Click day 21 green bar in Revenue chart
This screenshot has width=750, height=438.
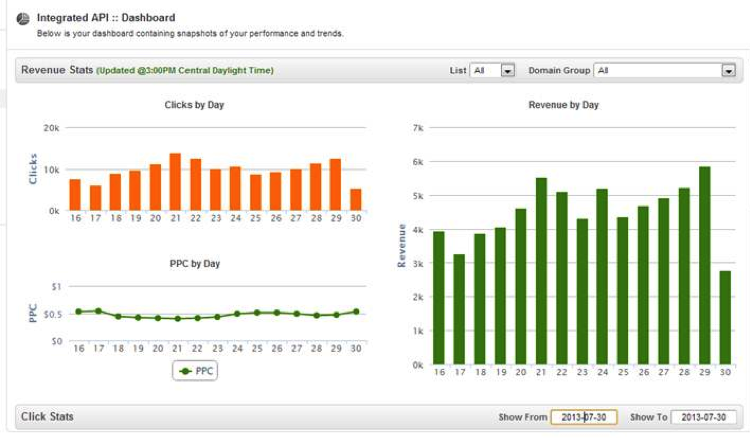click(x=541, y=271)
